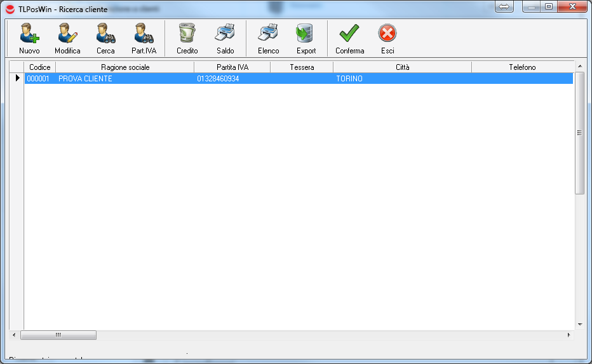Click the Telefono column header
Image resolution: width=592 pixels, height=364 pixels.
click(522, 67)
